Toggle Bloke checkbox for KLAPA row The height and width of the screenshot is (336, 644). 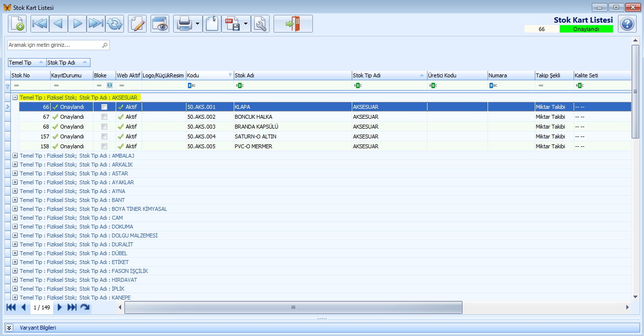click(x=104, y=107)
